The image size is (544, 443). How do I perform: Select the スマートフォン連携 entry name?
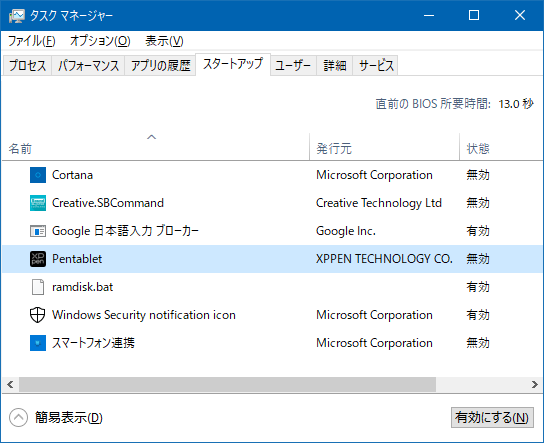[x=93, y=343]
